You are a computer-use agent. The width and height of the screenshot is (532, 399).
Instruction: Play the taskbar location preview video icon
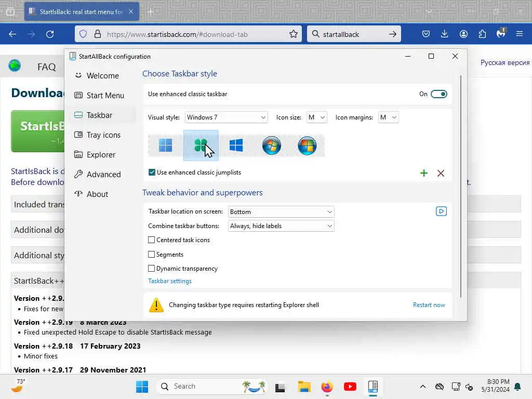[441, 211]
